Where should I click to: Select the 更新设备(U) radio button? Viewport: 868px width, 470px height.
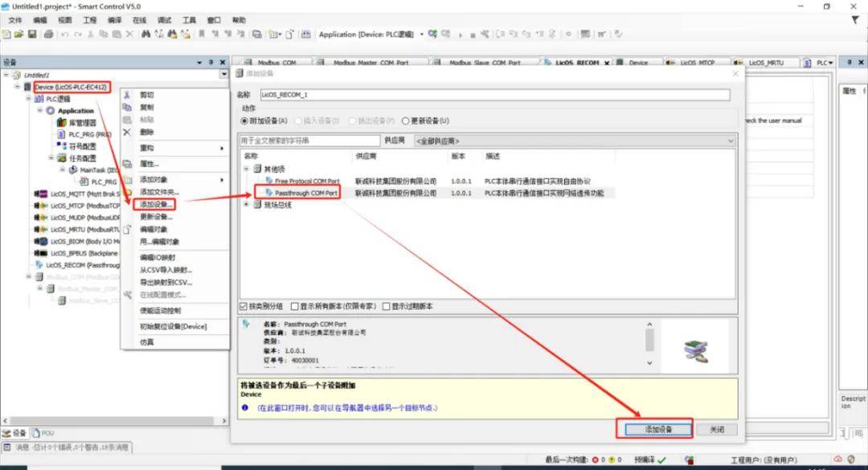pos(406,121)
